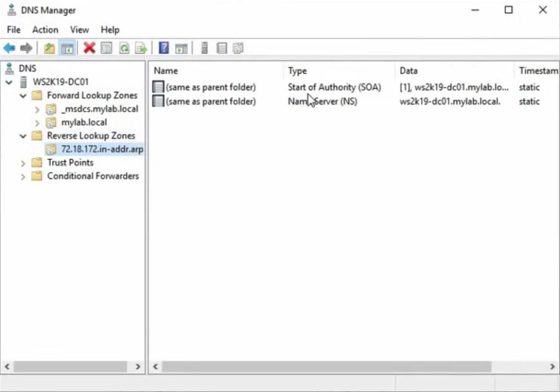Click the green Refresh icon
The width and height of the screenshot is (560, 392).
[124, 48]
